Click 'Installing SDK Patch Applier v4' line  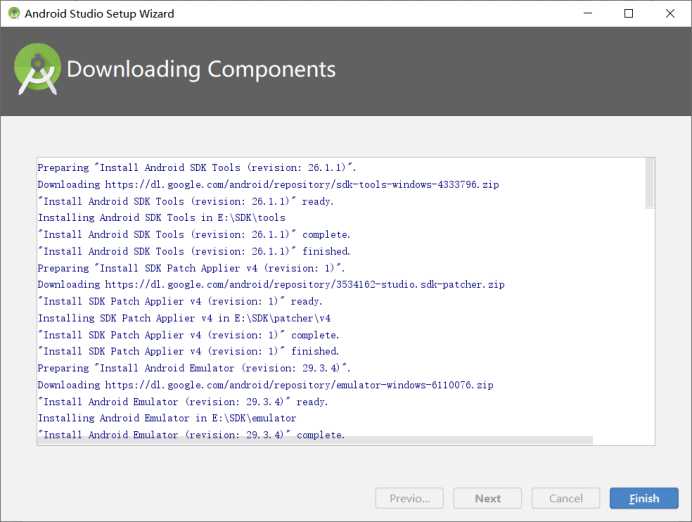tap(184, 318)
